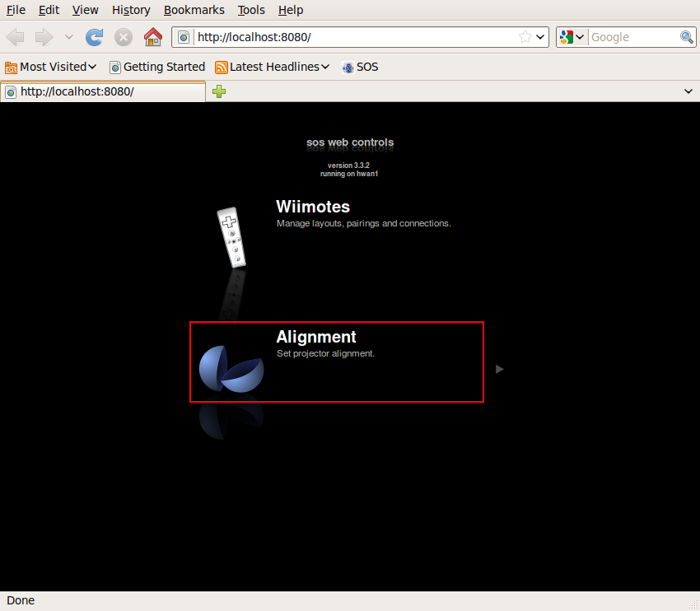The height and width of the screenshot is (611, 700).
Task: Expand the Most Visited bookmarks folder
Action: (x=50, y=67)
